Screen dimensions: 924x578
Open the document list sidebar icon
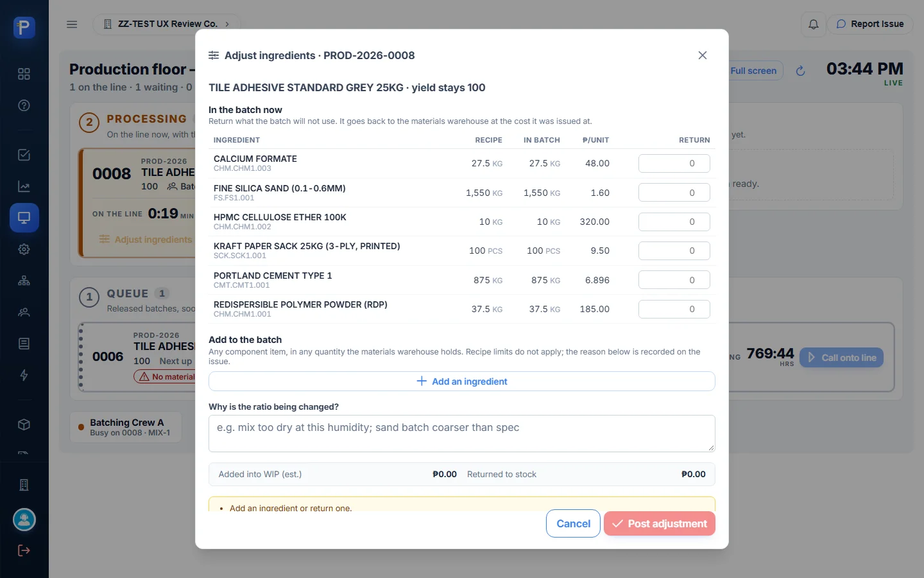tap(24, 344)
